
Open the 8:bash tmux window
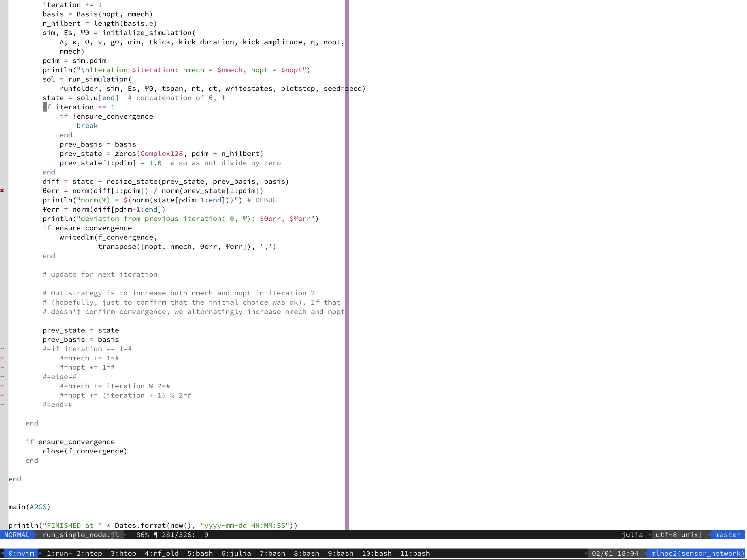coord(306,553)
